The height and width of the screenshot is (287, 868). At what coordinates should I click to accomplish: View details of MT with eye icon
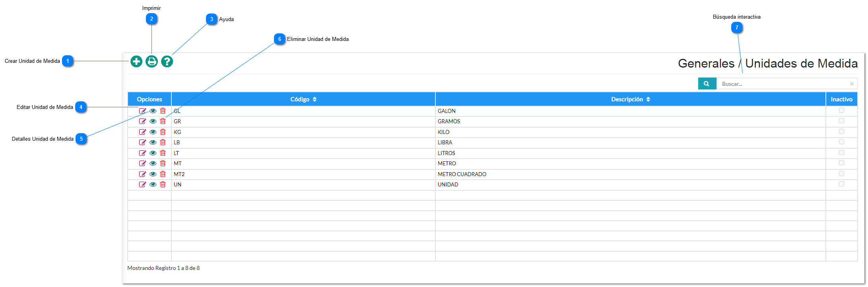pyautogui.click(x=153, y=163)
